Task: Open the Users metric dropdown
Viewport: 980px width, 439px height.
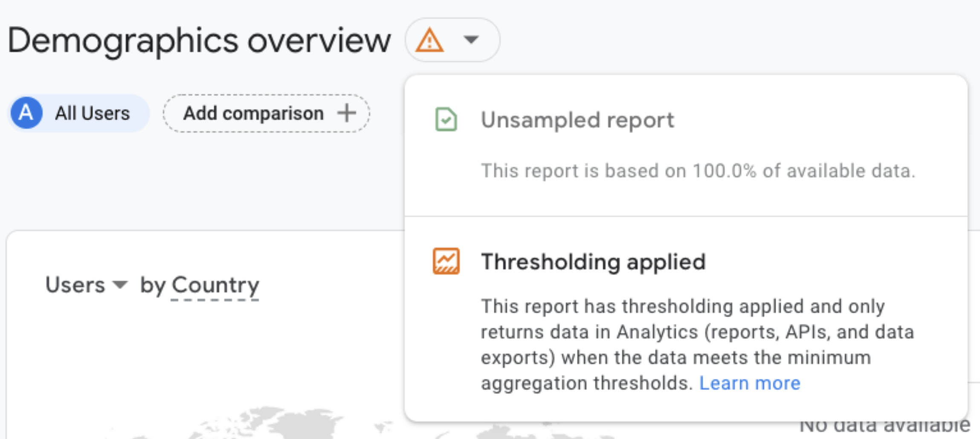Action: [x=86, y=285]
